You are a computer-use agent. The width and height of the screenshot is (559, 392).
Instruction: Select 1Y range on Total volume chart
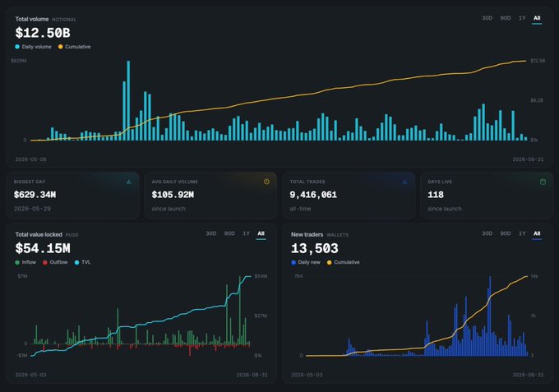coord(522,18)
